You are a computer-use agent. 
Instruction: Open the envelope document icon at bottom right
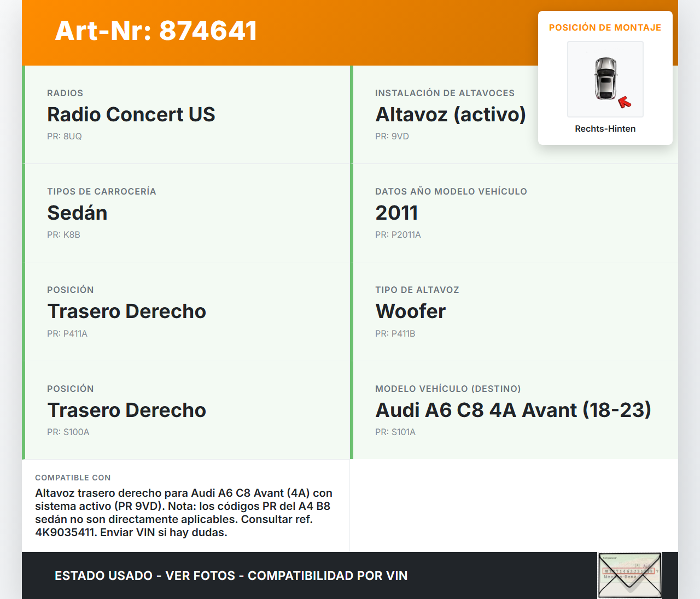629,575
